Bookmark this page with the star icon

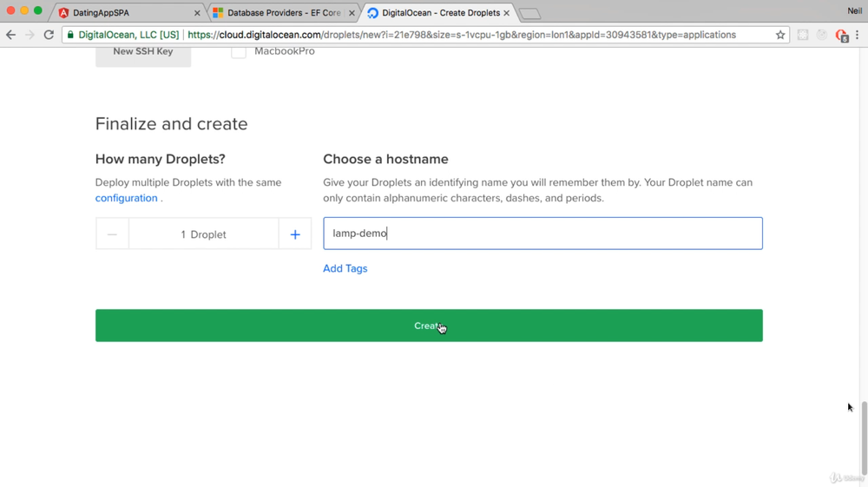click(780, 35)
